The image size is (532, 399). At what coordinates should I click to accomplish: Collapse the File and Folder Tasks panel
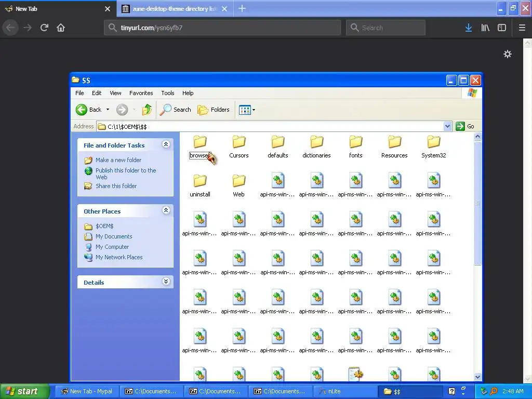pyautogui.click(x=166, y=144)
